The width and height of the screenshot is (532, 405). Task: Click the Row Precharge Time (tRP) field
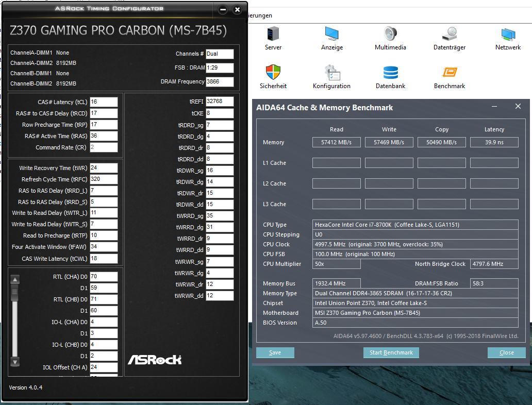point(104,125)
